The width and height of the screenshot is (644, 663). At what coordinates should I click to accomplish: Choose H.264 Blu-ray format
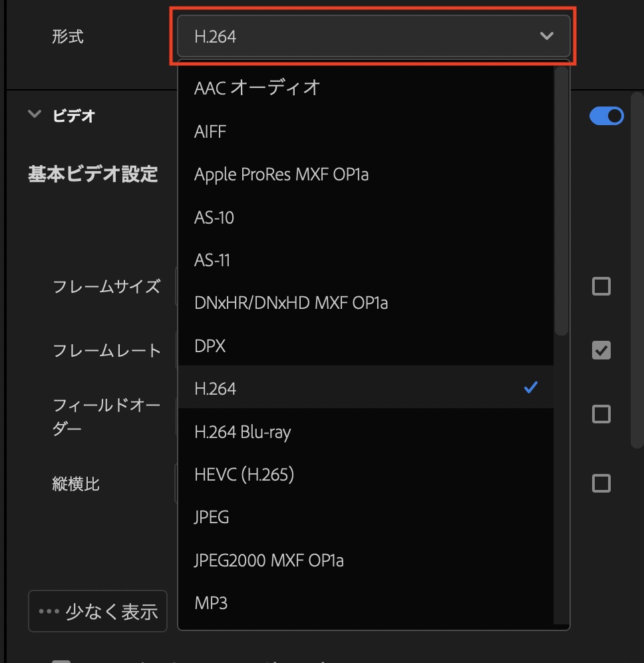click(365, 432)
